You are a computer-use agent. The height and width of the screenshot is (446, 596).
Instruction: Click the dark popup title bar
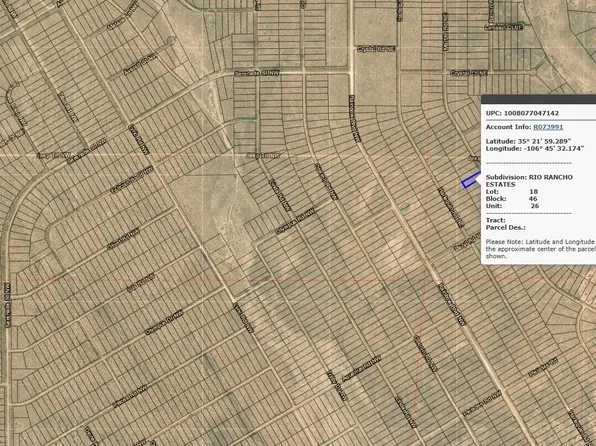(538, 100)
